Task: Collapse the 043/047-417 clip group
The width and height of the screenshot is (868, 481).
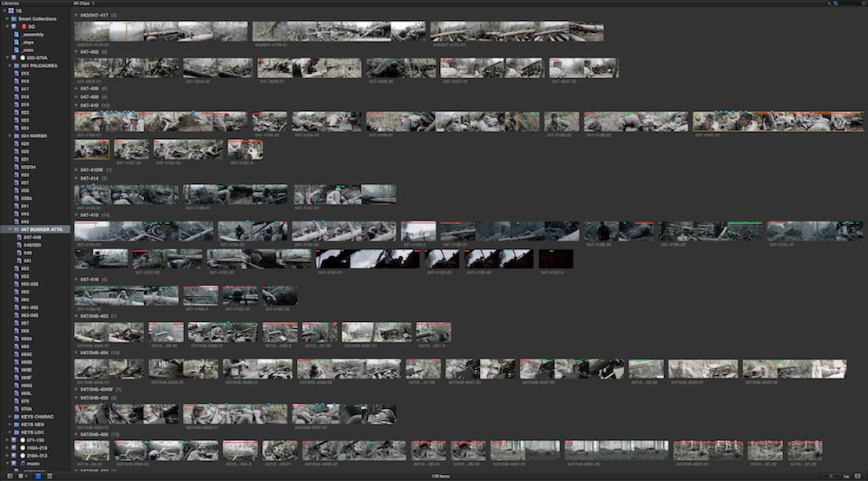Action: point(76,16)
